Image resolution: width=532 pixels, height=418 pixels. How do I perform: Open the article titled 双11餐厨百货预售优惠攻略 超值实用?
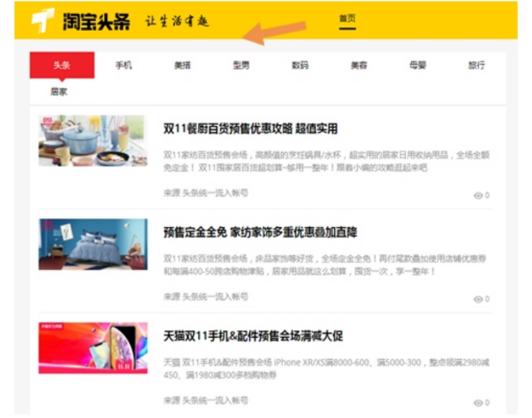point(250,128)
